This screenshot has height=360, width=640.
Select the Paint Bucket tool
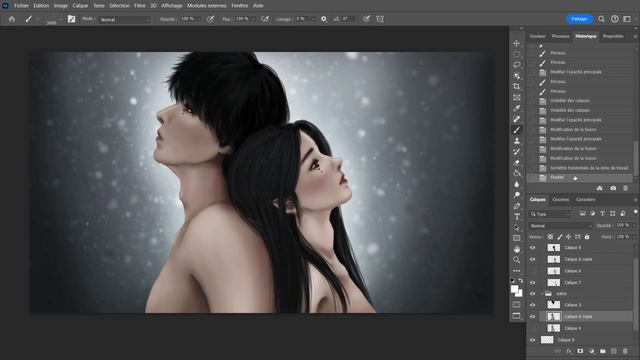point(517,173)
